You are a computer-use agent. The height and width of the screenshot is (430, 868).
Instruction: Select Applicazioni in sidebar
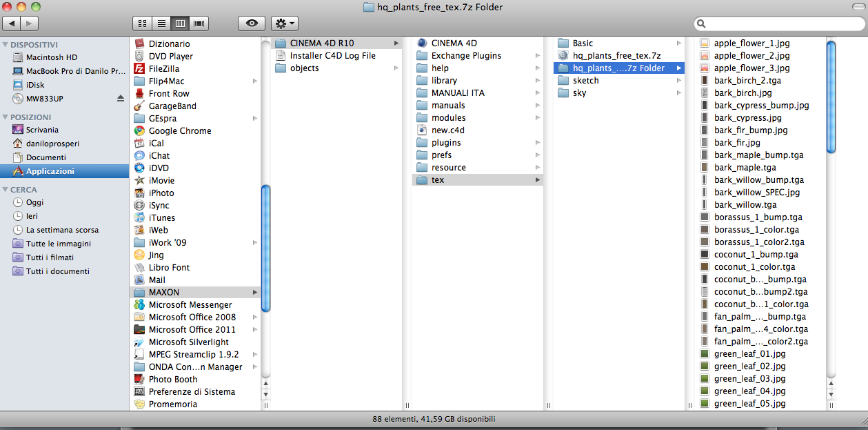[64, 171]
